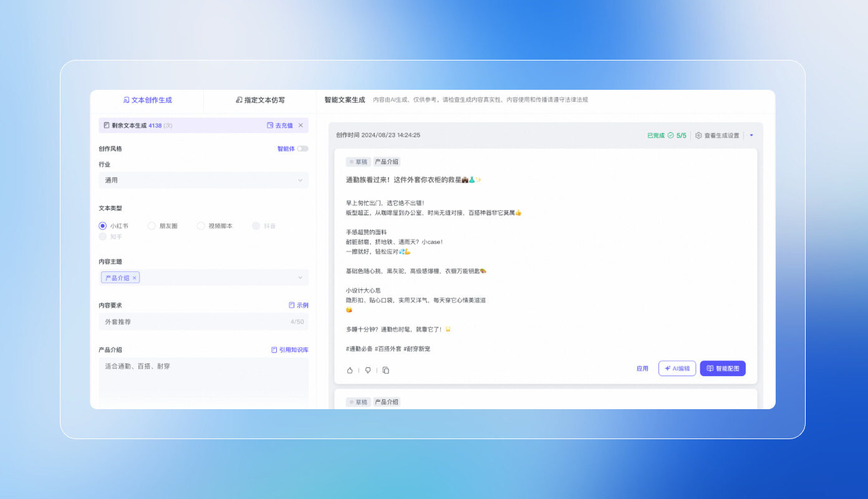The image size is (868, 499).
Task: Copy the first card's text with copy icon
Action: 386,370
